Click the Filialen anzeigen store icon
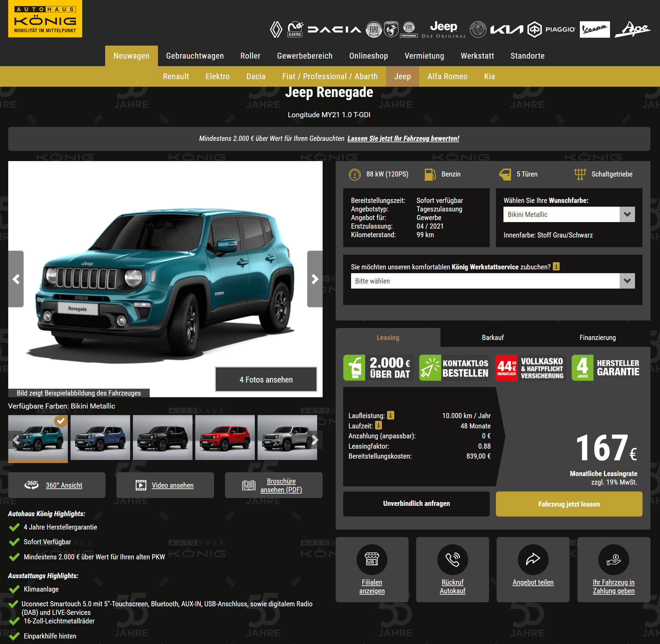 click(372, 559)
